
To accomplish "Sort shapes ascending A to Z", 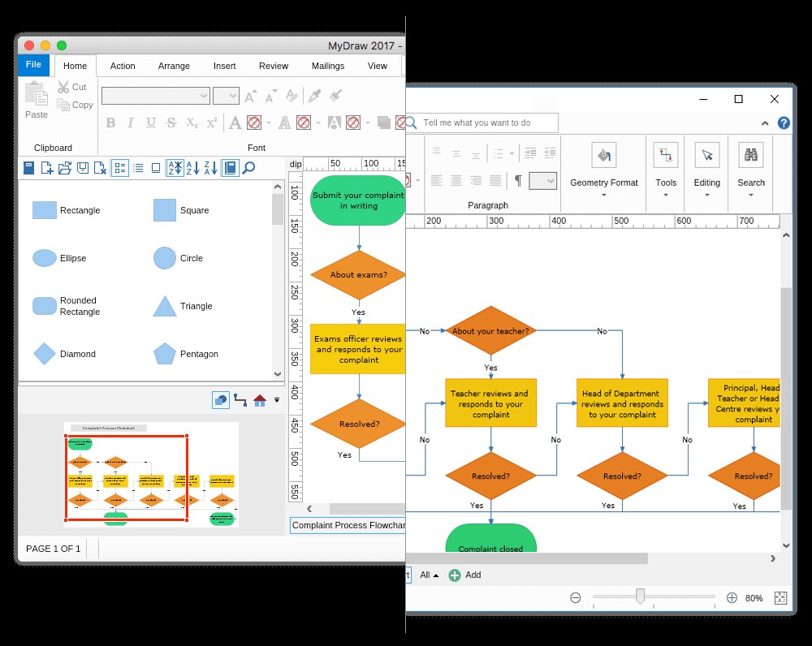I will pyautogui.click(x=192, y=168).
